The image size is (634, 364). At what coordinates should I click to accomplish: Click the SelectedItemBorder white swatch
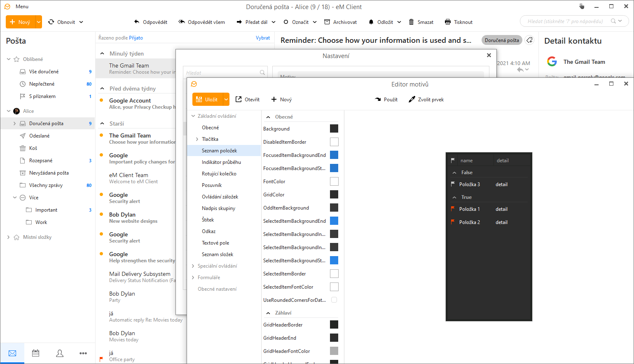pyautogui.click(x=334, y=273)
